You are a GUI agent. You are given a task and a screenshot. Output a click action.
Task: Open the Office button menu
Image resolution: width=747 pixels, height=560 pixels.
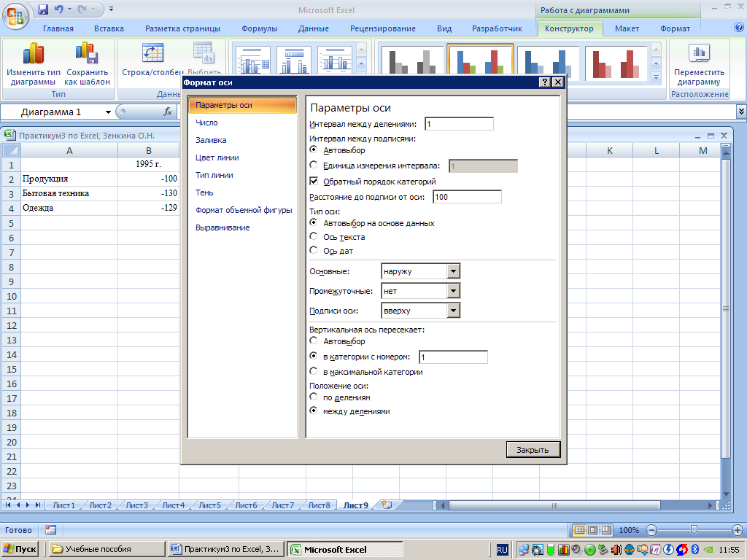pyautogui.click(x=16, y=16)
